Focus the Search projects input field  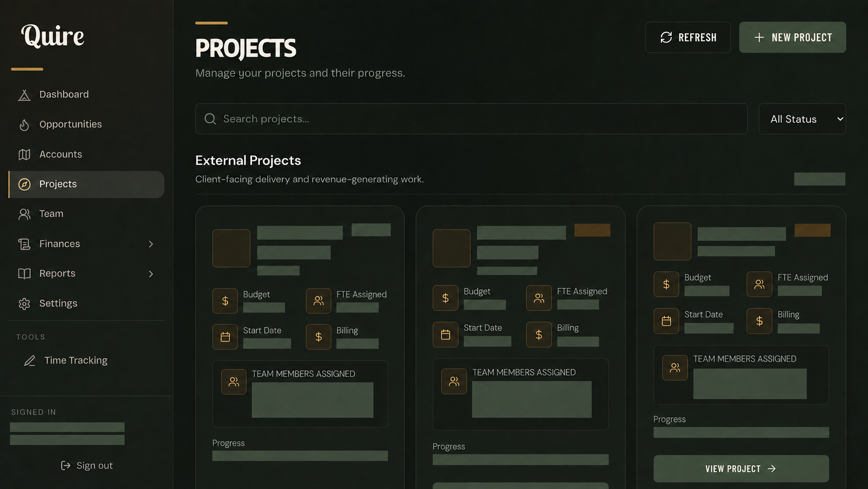(471, 119)
